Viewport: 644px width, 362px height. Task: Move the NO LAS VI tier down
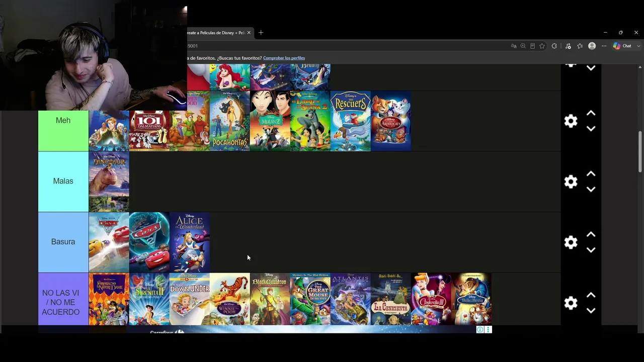click(x=591, y=310)
